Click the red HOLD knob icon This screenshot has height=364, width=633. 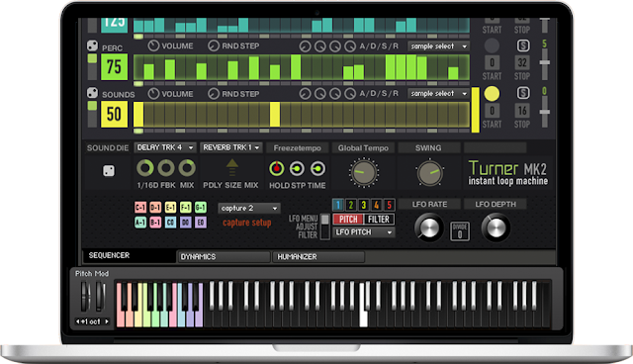tap(277, 168)
